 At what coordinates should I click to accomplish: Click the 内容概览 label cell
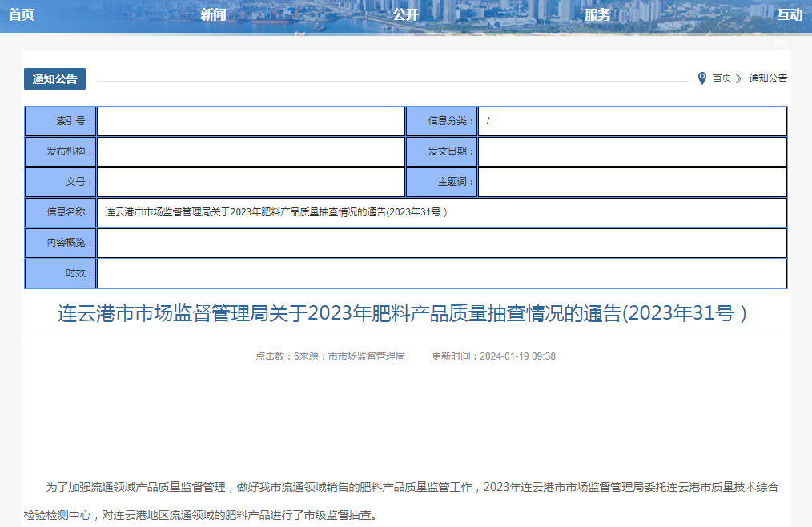pyautogui.click(x=61, y=243)
